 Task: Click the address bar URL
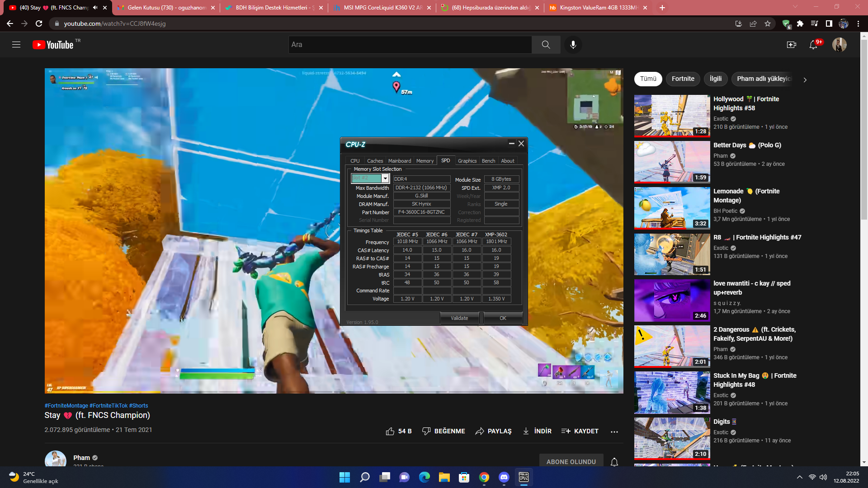115,23
